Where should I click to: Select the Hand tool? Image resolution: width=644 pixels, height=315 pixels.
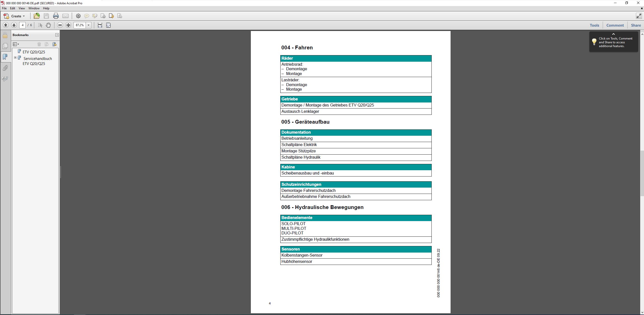pos(48,25)
